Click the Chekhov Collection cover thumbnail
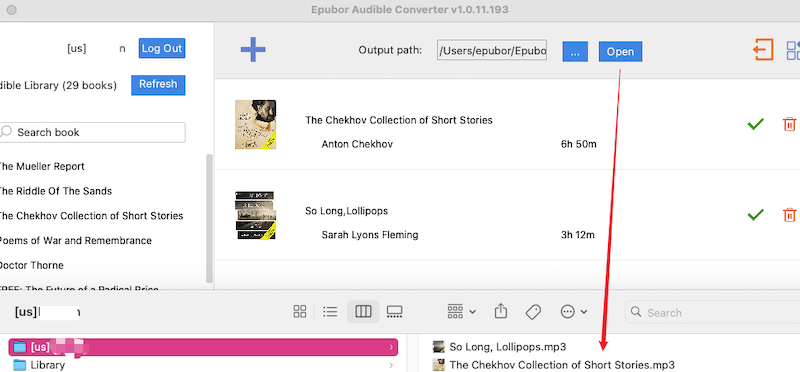Image resolution: width=800 pixels, height=372 pixels. (x=256, y=125)
